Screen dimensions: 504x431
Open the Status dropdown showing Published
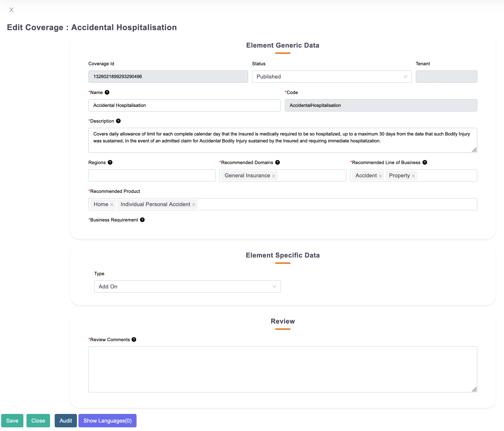(x=332, y=77)
